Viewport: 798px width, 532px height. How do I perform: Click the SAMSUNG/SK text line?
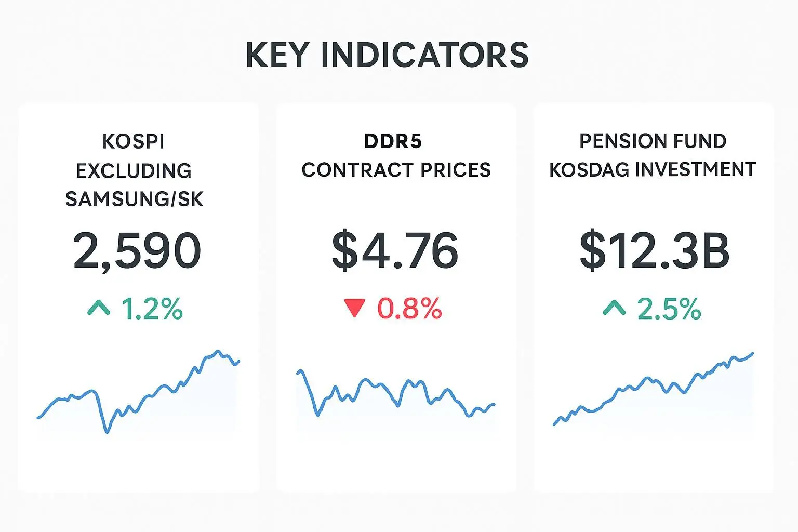135,199
